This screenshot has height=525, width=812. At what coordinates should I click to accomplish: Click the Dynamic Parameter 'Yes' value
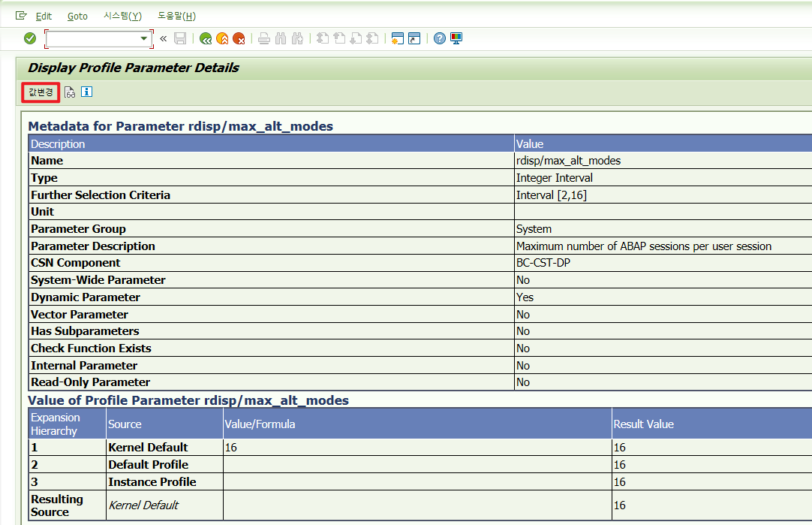(525, 297)
